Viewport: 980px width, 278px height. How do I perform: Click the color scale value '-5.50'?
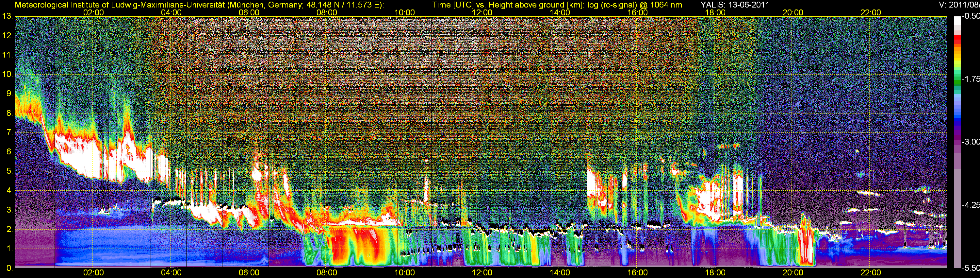tap(971, 268)
